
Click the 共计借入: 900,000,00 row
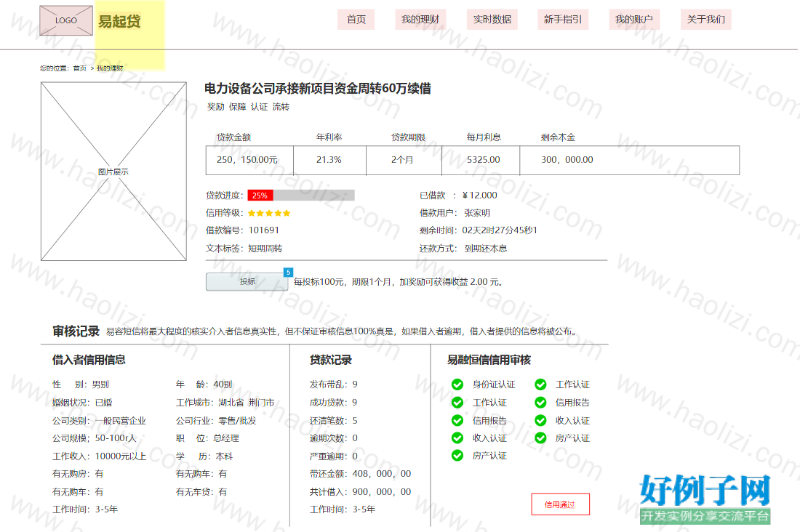360,492
